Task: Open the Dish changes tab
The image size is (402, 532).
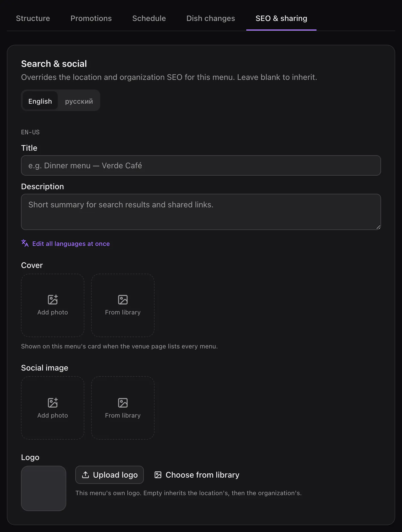Action: (211, 18)
